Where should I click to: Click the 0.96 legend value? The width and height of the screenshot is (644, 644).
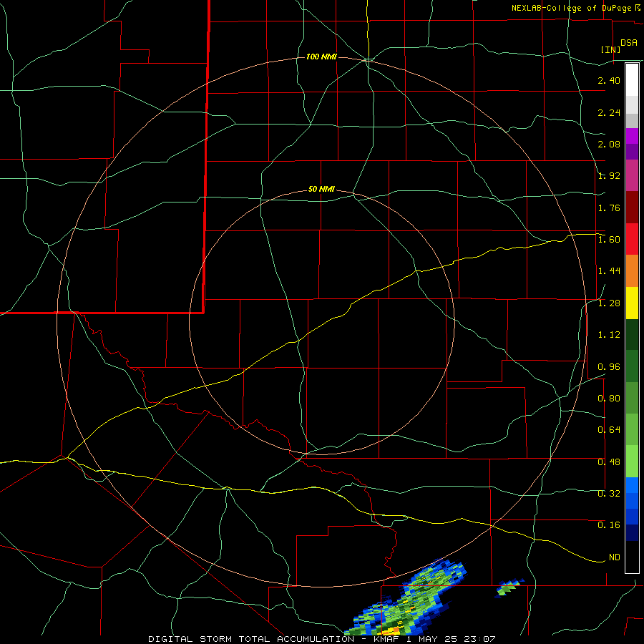(x=609, y=366)
